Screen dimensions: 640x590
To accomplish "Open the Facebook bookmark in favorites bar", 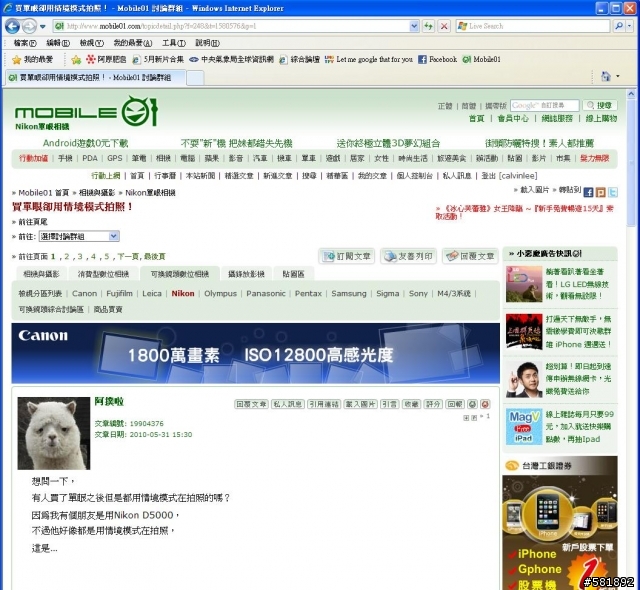I will [438, 60].
